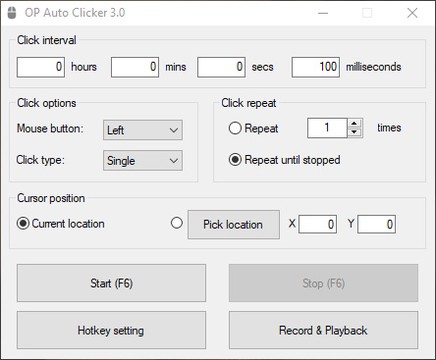Focus the milliseconds field showing 100

click(x=316, y=67)
